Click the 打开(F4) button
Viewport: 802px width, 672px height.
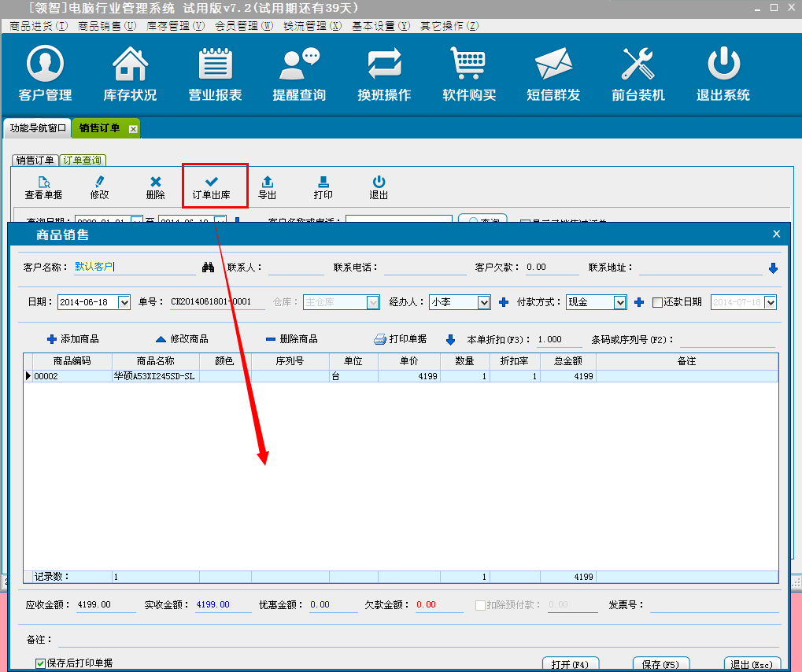tap(571, 664)
